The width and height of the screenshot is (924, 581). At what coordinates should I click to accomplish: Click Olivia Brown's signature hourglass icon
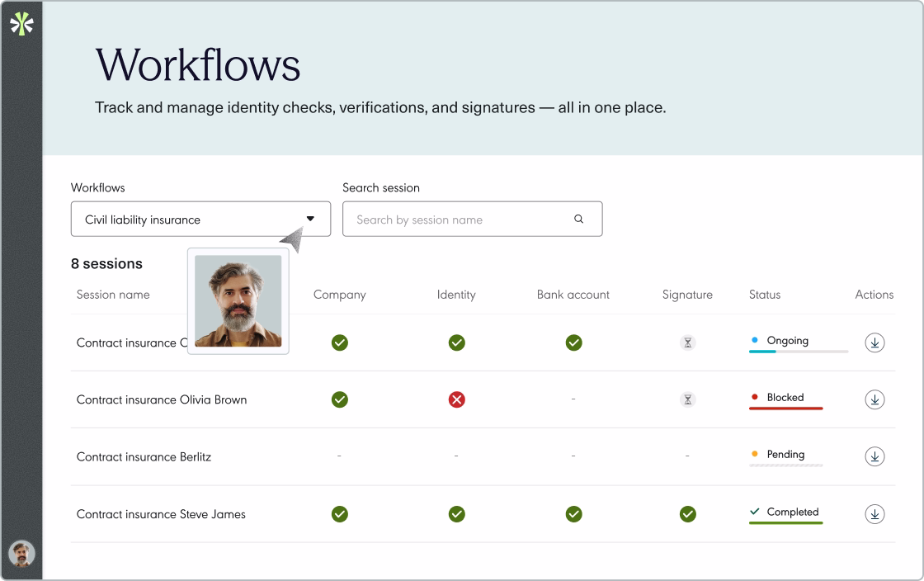pos(688,399)
